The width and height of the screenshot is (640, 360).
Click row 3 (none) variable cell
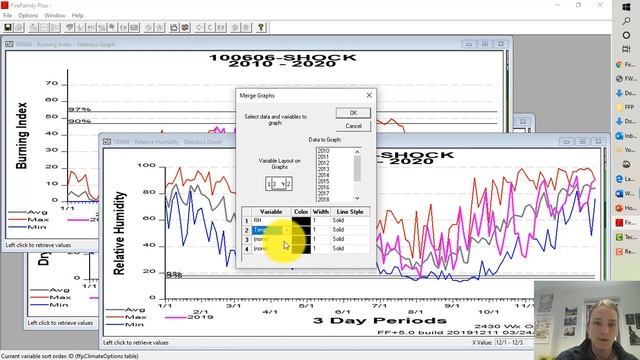pos(271,239)
